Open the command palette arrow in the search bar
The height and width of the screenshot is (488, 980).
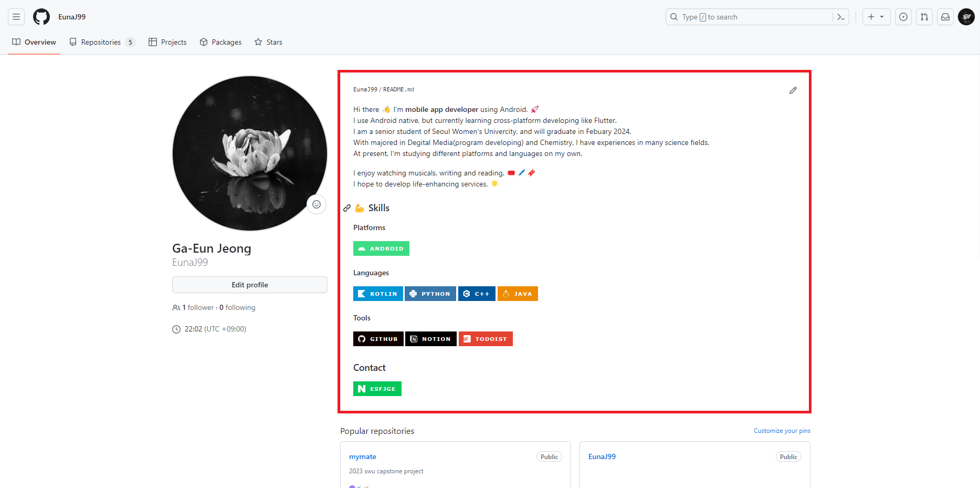click(840, 17)
